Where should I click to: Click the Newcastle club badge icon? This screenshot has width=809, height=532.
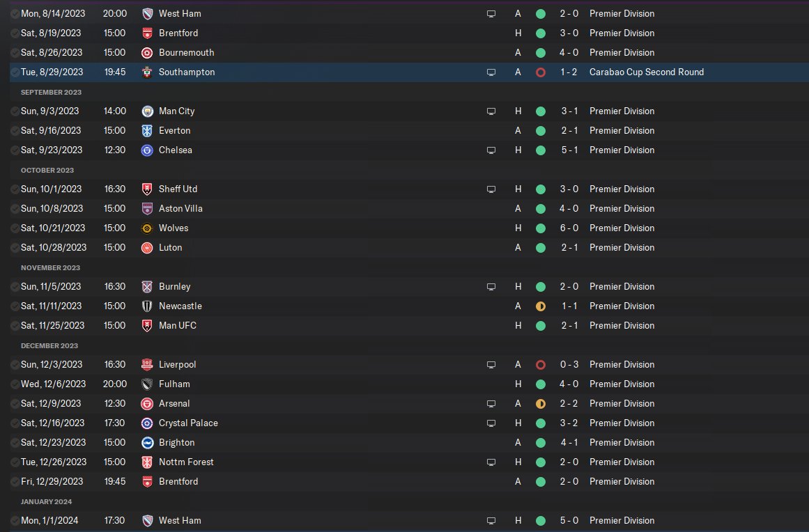[x=147, y=306]
